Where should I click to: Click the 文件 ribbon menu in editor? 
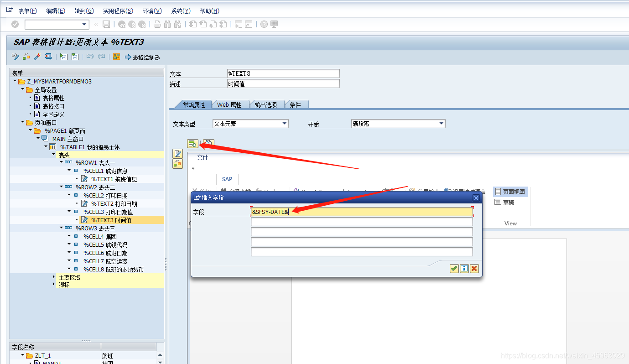click(203, 157)
